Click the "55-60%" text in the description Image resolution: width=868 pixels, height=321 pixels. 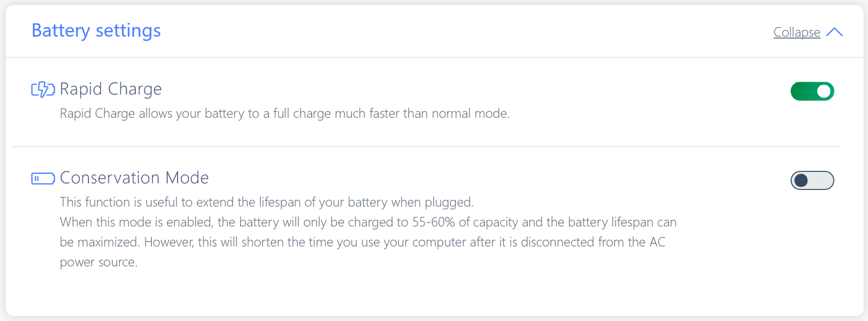pyautogui.click(x=432, y=222)
